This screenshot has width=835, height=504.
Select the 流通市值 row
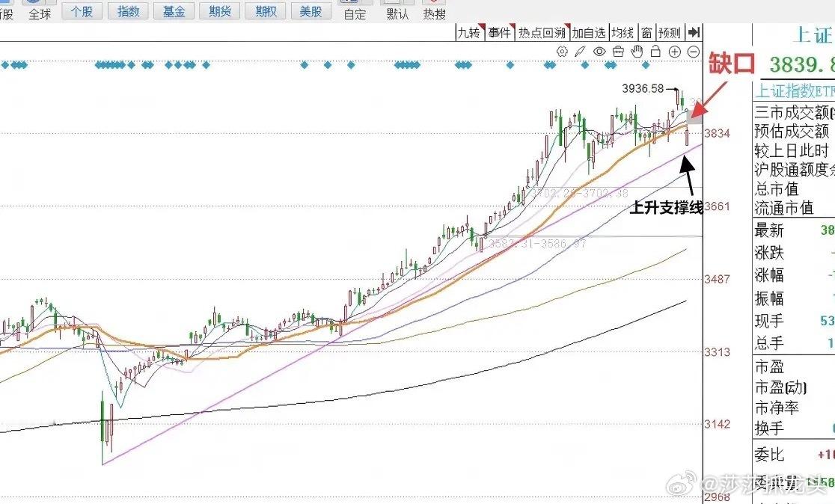pos(795,207)
